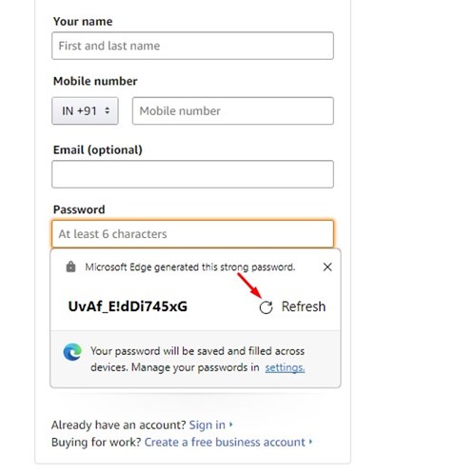Click the arrow next to Sign in
The height and width of the screenshot is (475, 476).
click(231, 425)
